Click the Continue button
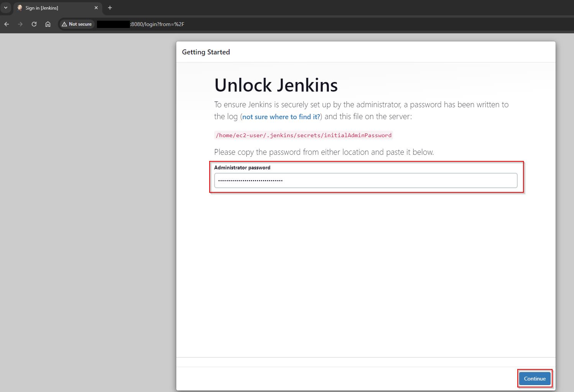This screenshot has height=392, width=574. [x=535, y=379]
